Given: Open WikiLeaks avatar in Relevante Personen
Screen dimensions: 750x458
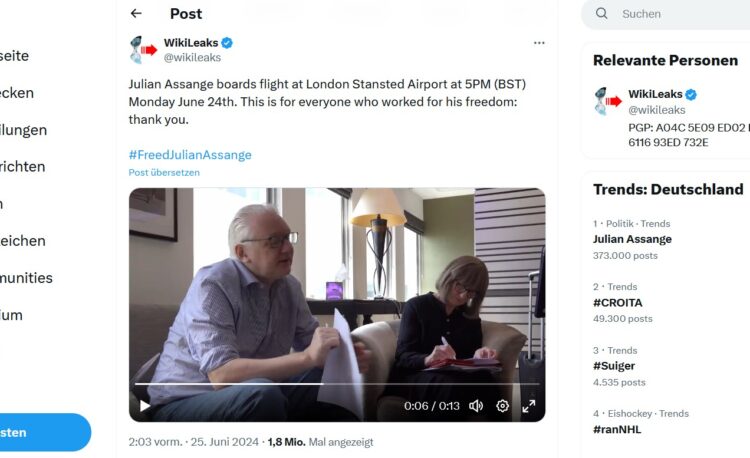Looking at the screenshot, I should pyautogui.click(x=607, y=101).
